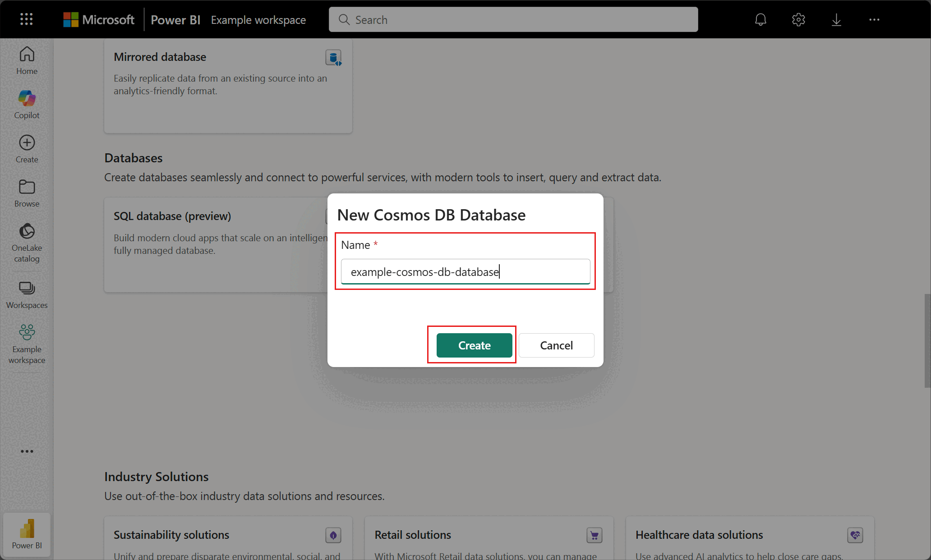Open notifications bell

(760, 20)
